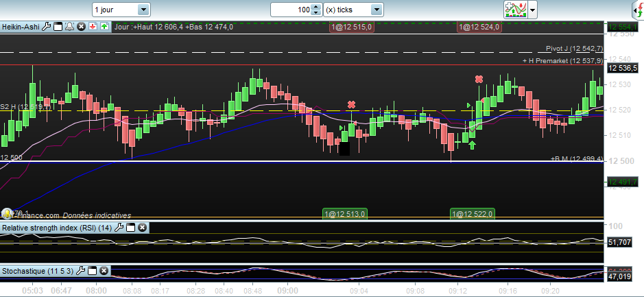Remove the Heikin-Ashi price panel
The image size is (644, 297).
click(x=82, y=27)
